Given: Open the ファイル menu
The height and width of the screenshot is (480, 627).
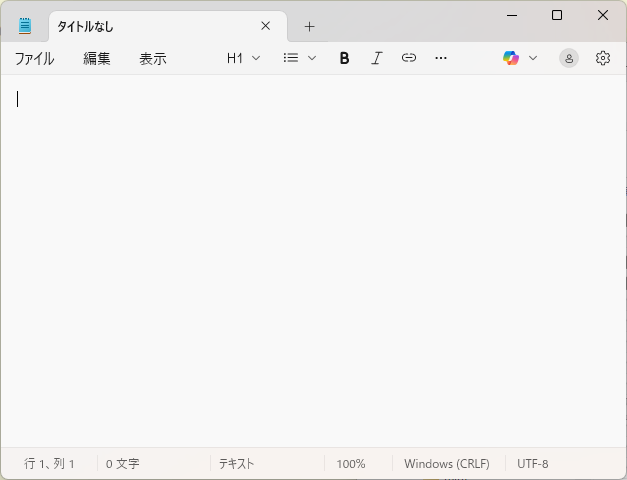Looking at the screenshot, I should (x=34, y=58).
